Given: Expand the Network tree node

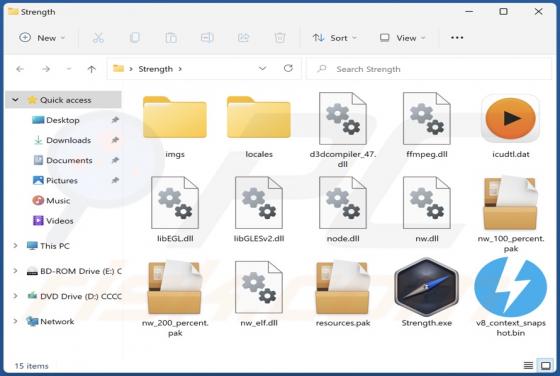Looking at the screenshot, I should tap(15, 321).
